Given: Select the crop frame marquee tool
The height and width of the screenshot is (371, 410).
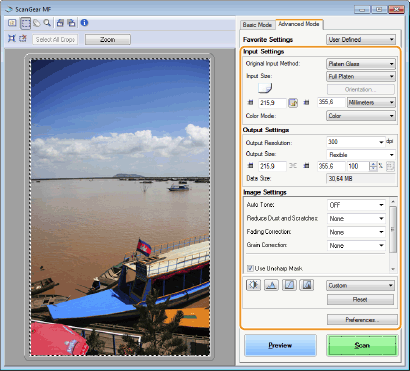Looking at the screenshot, I should pos(25,23).
